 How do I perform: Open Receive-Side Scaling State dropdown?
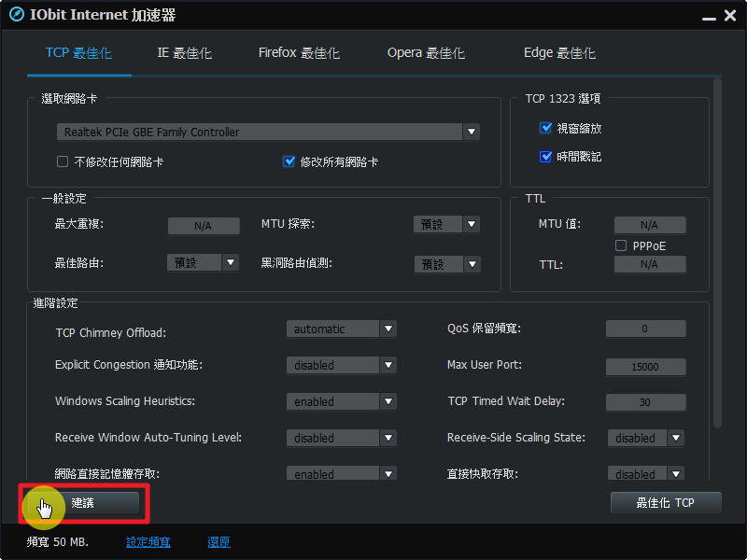676,438
